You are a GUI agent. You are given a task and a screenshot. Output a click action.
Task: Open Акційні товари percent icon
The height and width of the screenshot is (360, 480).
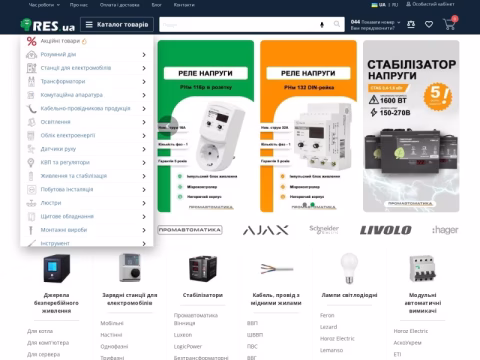pyautogui.click(x=31, y=41)
